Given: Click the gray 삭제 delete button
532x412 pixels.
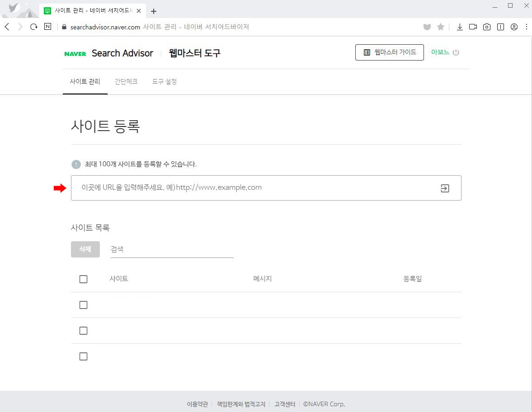Looking at the screenshot, I should (x=85, y=249).
